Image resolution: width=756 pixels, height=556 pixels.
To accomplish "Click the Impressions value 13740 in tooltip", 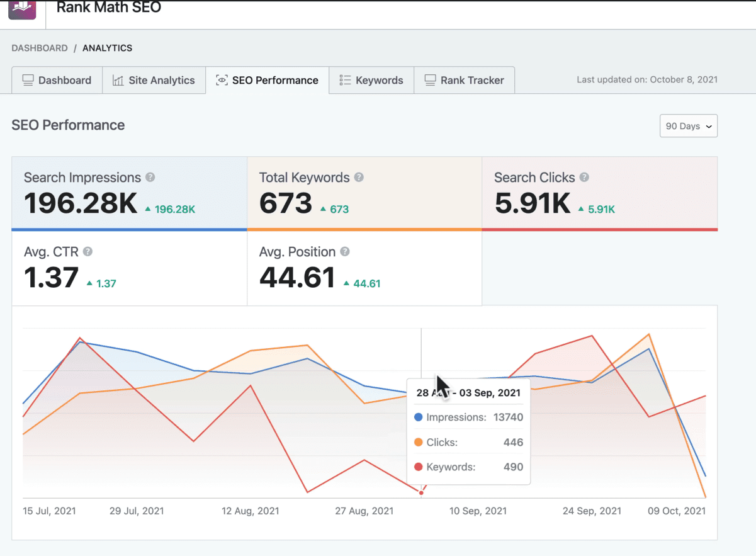I will pyautogui.click(x=507, y=417).
